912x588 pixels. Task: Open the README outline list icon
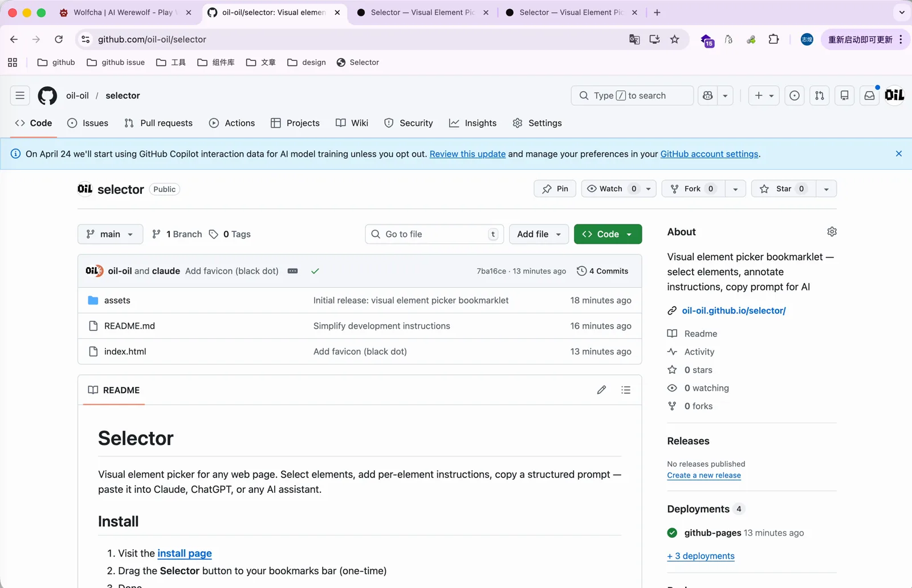[626, 390]
